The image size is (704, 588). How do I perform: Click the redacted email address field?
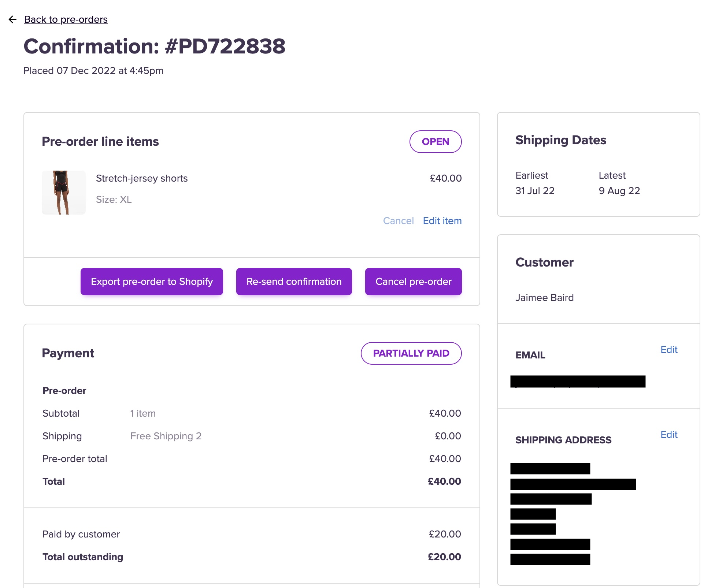click(x=578, y=382)
